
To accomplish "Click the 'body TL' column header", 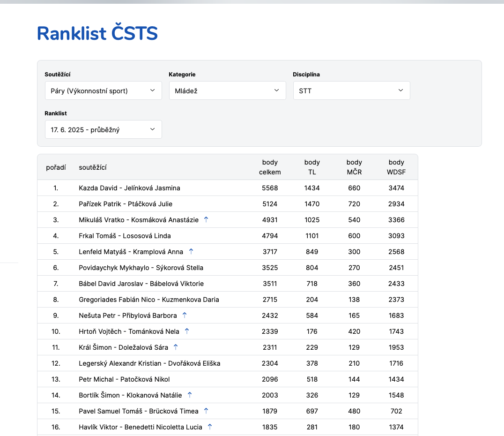I will 312,167.
